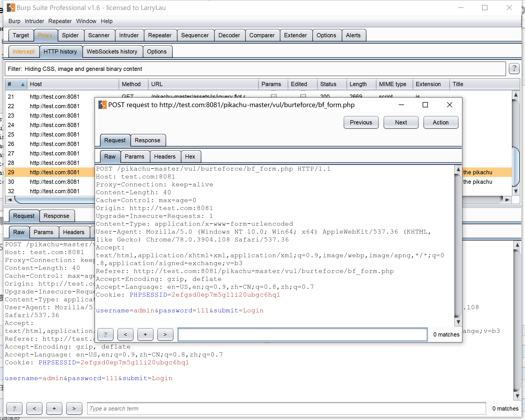This screenshot has width=525, height=420.
Task: Open the popup Response tab
Action: [x=148, y=140]
